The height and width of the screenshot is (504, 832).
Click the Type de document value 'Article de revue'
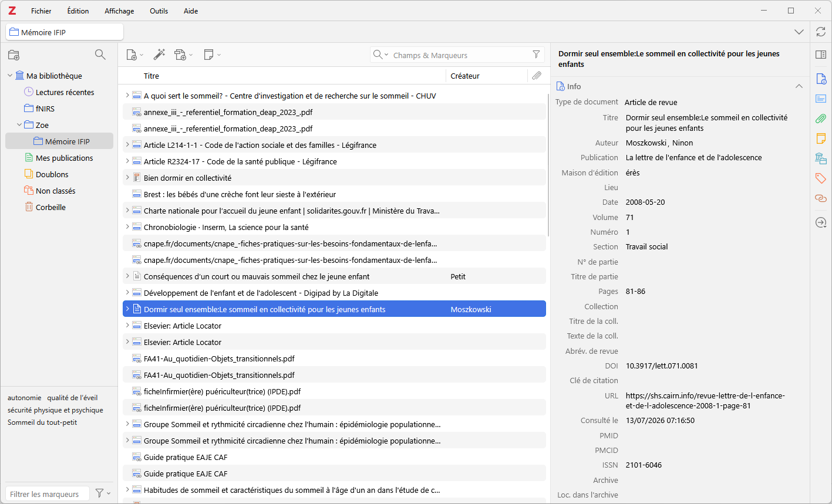(651, 102)
